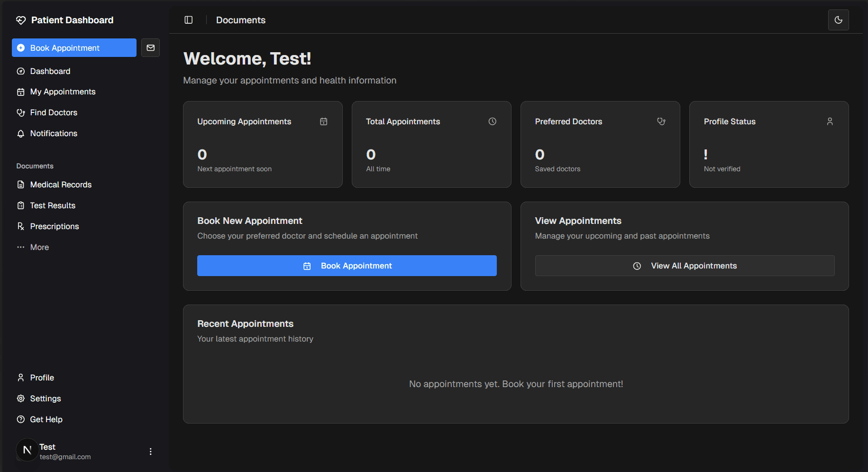Viewport: 868px width, 472px height.
Task: Click the bell icon next to Notifications
Action: click(21, 134)
